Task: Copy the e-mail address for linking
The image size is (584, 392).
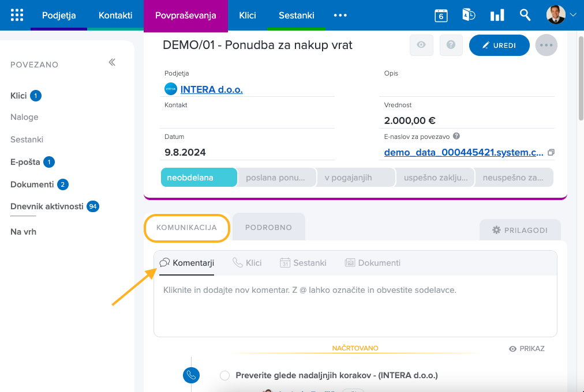Action: [551, 153]
